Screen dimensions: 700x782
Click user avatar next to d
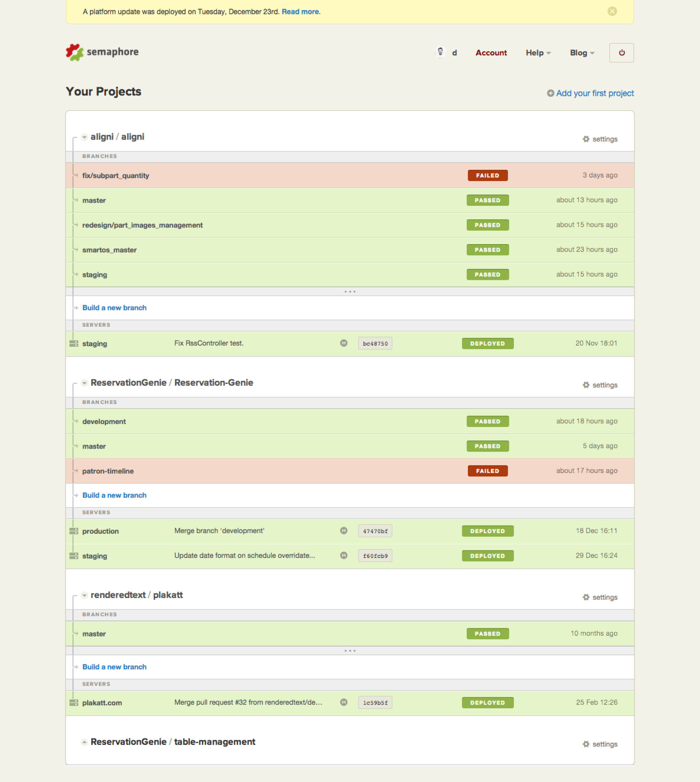[x=440, y=52]
